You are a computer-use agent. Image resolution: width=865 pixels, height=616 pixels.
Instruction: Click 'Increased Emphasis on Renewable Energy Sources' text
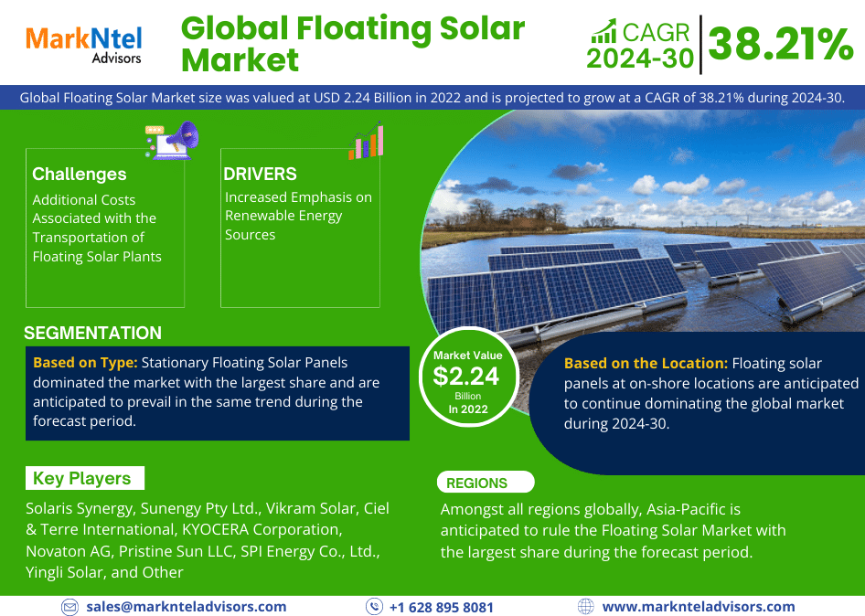tap(298, 216)
